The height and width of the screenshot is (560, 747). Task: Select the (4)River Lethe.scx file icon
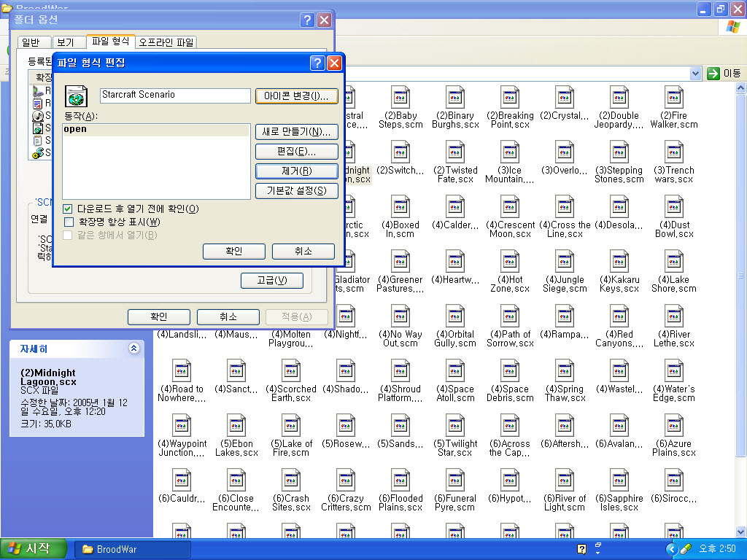point(673,316)
